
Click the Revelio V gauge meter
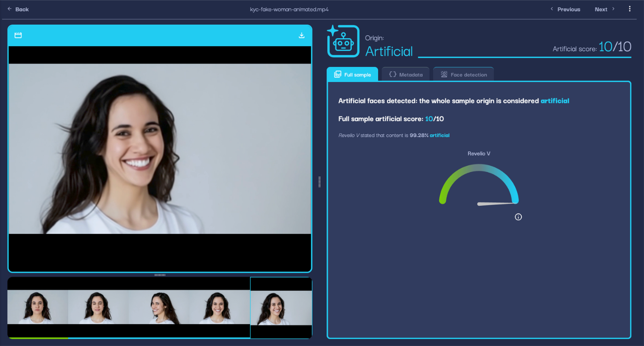point(479,185)
